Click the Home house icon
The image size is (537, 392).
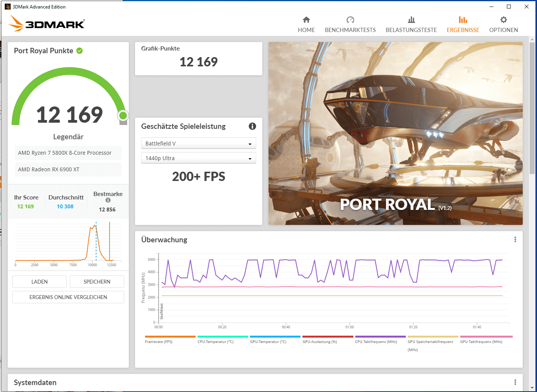(306, 20)
